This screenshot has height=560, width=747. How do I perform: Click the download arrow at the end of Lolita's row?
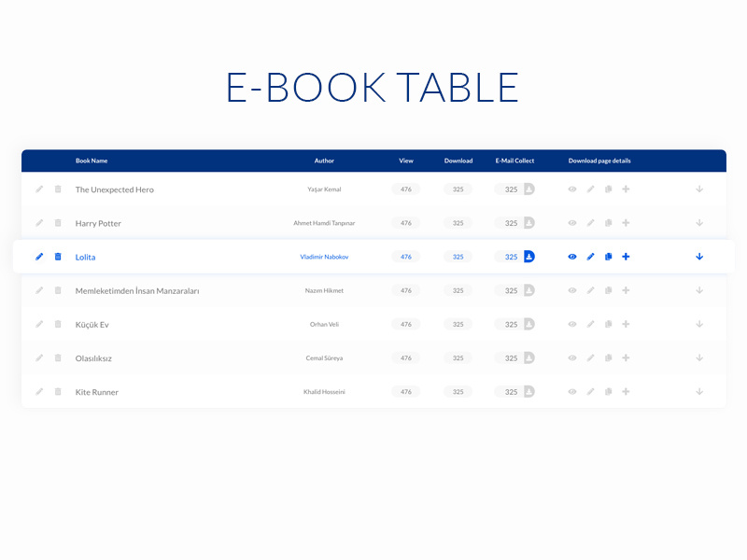[x=698, y=257]
